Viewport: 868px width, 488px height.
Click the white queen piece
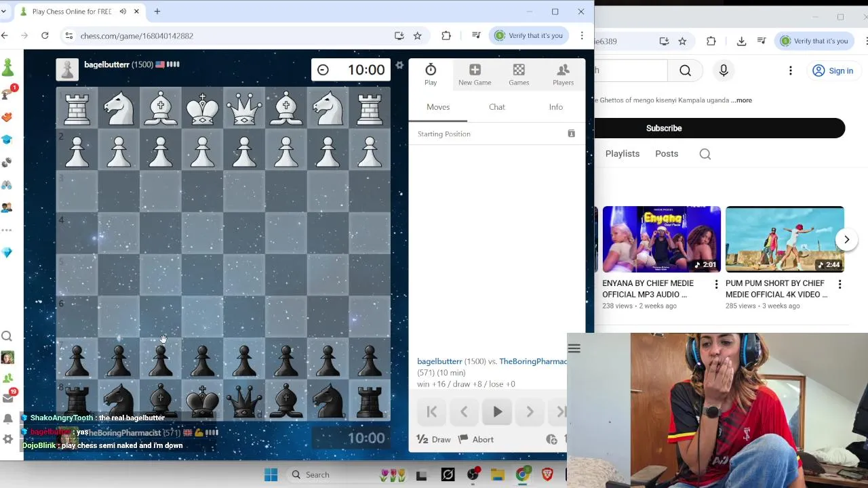click(x=244, y=108)
